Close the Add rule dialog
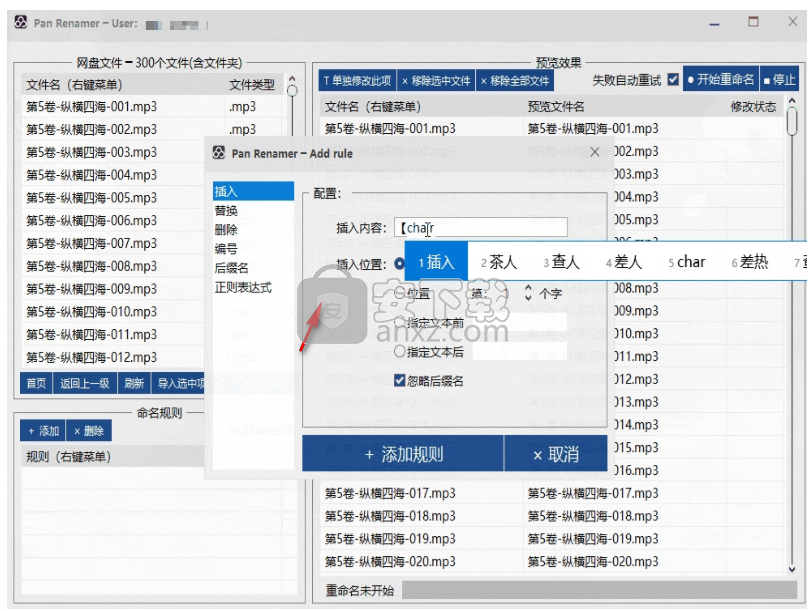 (595, 152)
